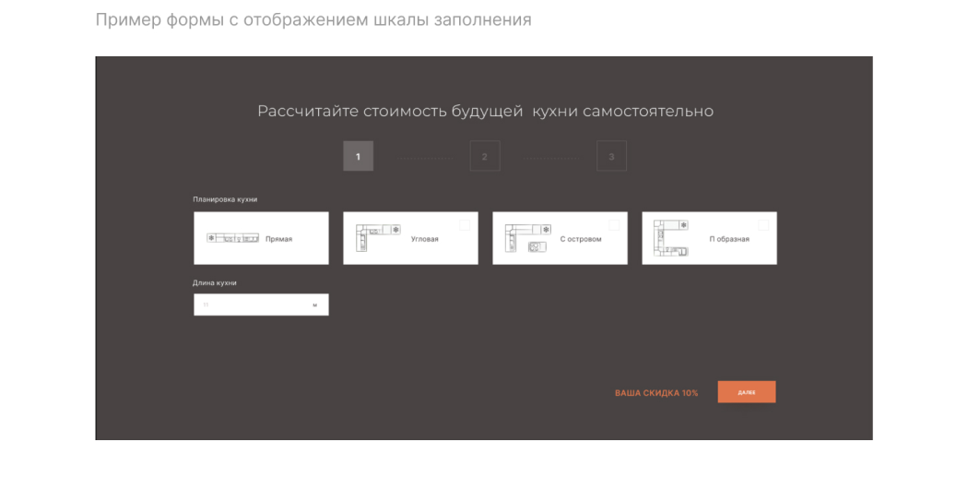This screenshot has width=980, height=478.
Task: Click the Ваша скидка 10% text
Action: (x=656, y=393)
